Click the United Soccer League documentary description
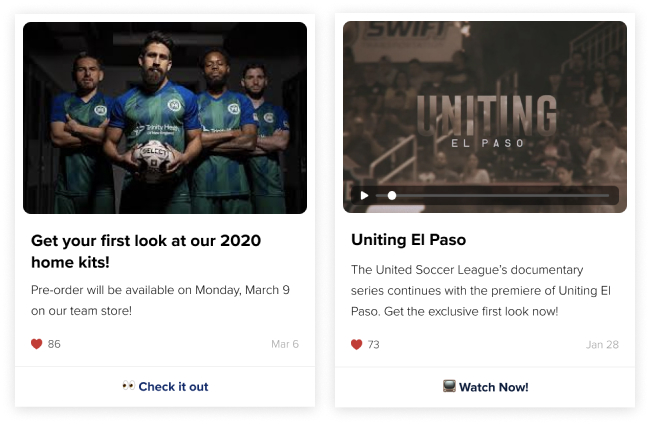 coord(481,290)
